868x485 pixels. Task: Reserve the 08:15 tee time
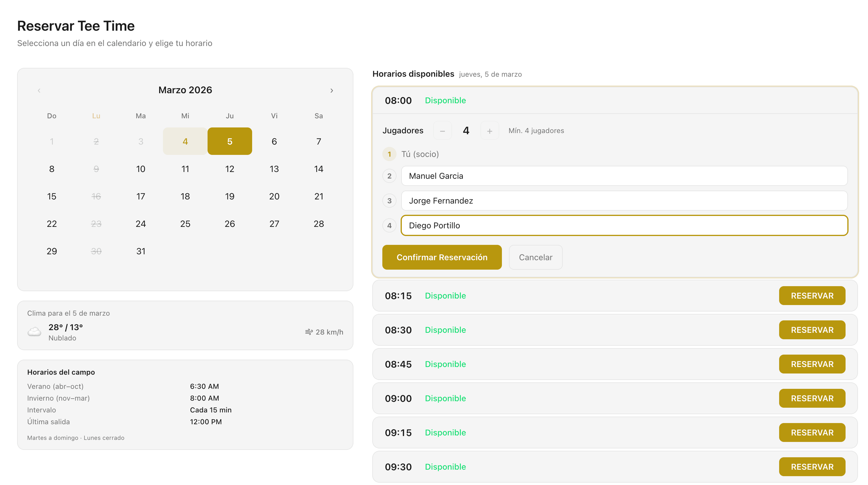[812, 296]
